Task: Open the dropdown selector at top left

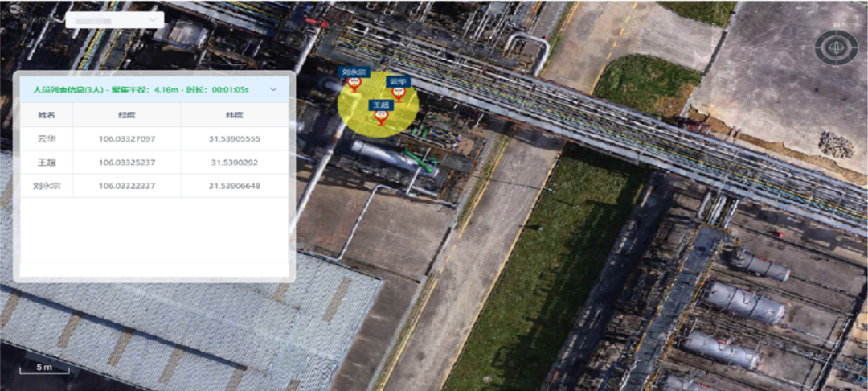Action: pyautogui.click(x=114, y=20)
